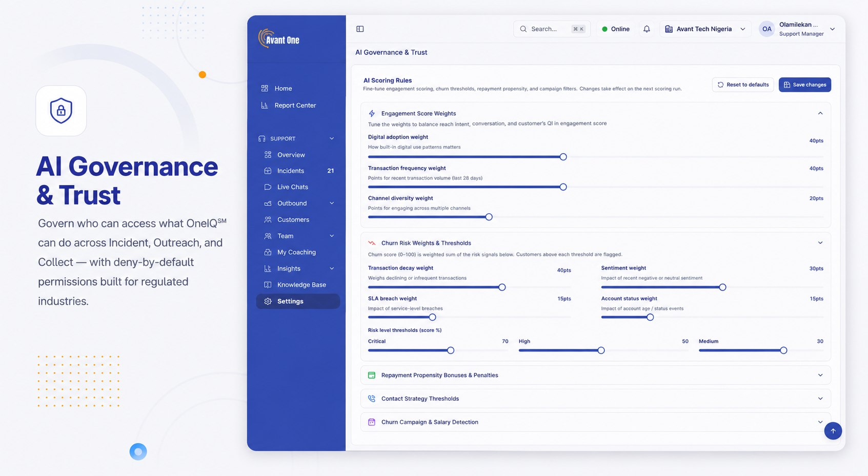
Task: Expand Contact Strategy Thresholds chevron
Action: pyautogui.click(x=820, y=399)
